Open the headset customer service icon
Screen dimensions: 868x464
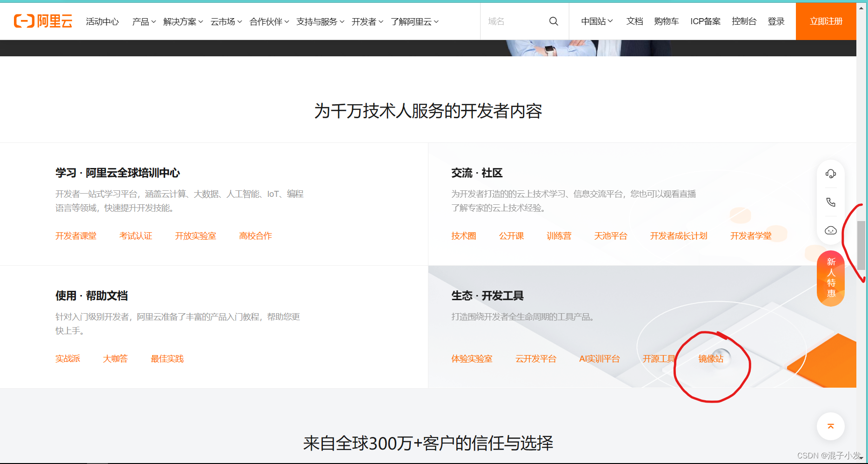[x=831, y=174]
